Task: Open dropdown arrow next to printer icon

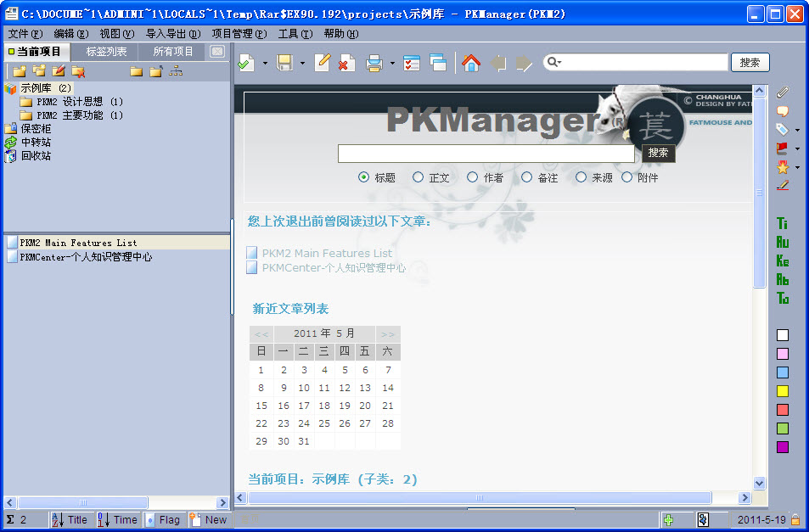Action: (392, 64)
